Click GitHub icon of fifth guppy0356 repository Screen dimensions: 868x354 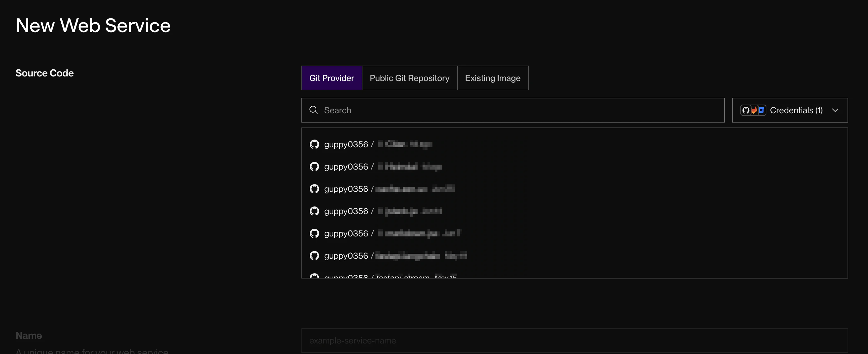pos(314,233)
